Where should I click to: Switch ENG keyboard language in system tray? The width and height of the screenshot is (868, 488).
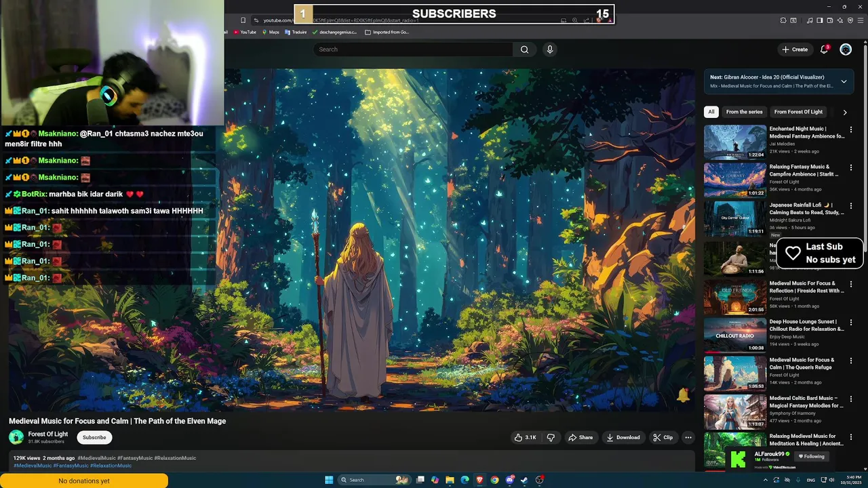(811, 480)
